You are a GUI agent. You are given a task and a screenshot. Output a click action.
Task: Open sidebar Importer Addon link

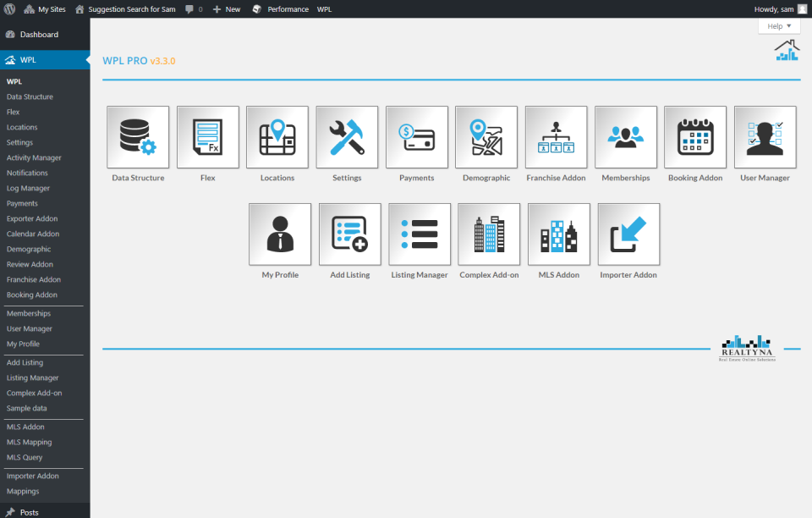coord(33,476)
